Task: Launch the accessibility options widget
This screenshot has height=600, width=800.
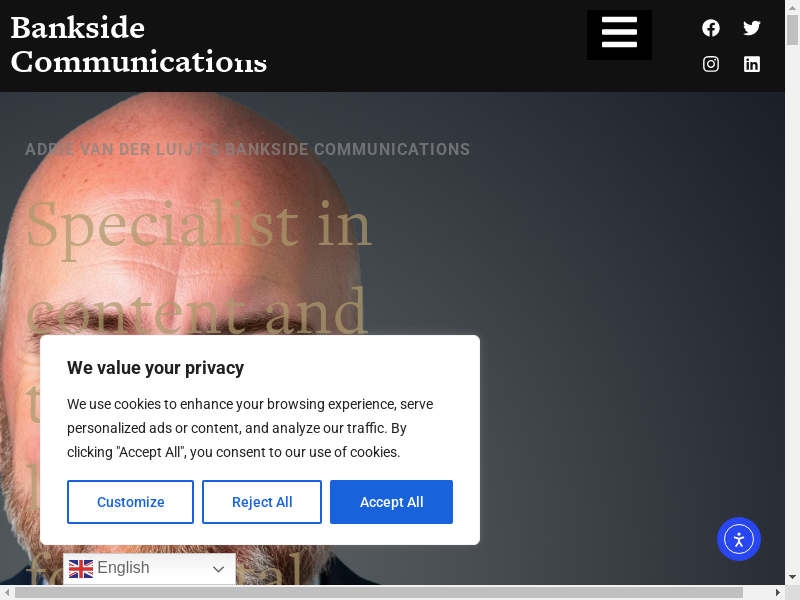Action: coord(739,539)
